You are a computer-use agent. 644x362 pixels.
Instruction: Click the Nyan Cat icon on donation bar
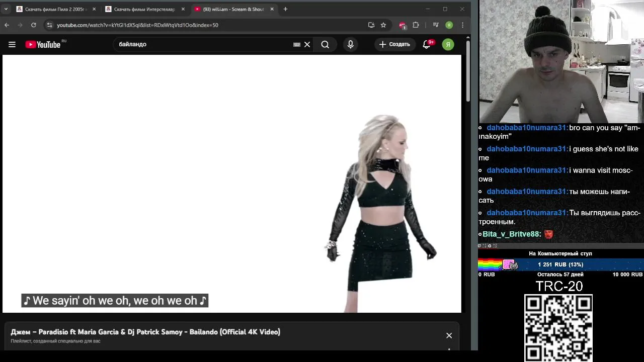(509, 264)
